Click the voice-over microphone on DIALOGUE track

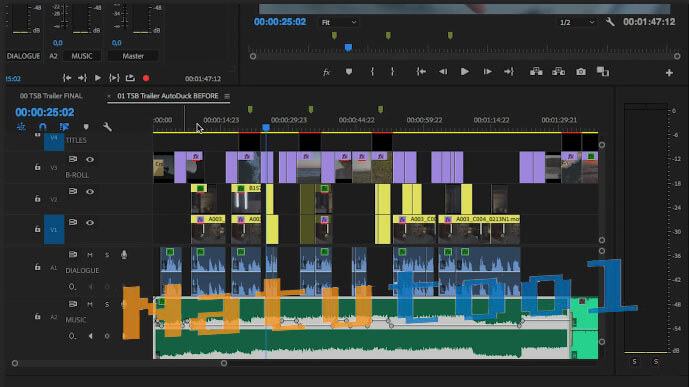pyautogui.click(x=124, y=255)
